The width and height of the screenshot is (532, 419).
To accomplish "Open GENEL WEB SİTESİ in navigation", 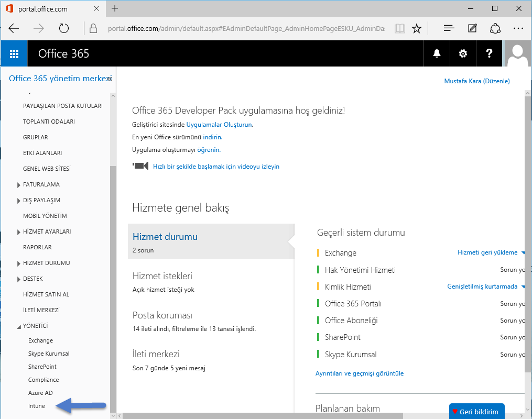I will tap(47, 169).
